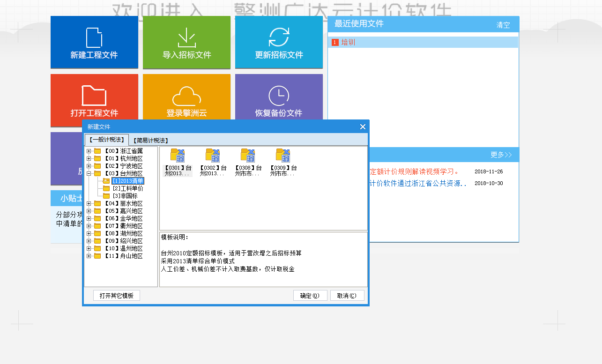Collapse the 【03】台州地区 tree node
Image resolution: width=602 pixels, height=364 pixels.
pyautogui.click(x=89, y=174)
